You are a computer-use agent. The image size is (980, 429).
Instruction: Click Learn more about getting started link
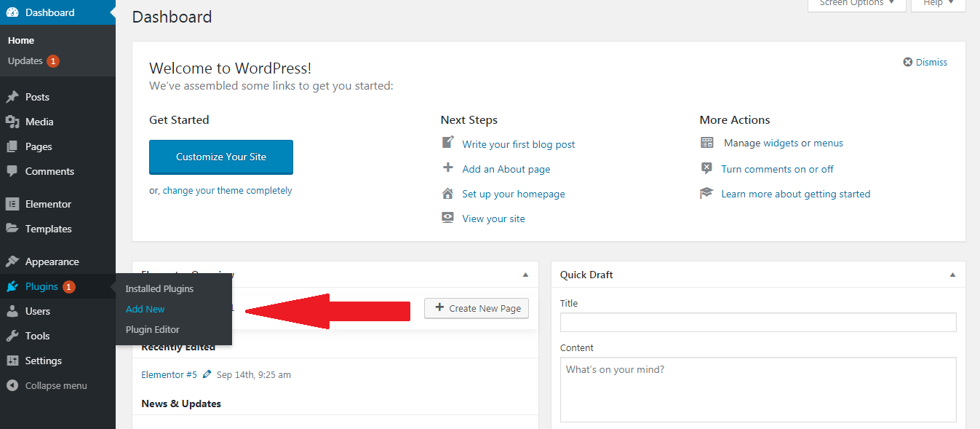pyautogui.click(x=796, y=194)
